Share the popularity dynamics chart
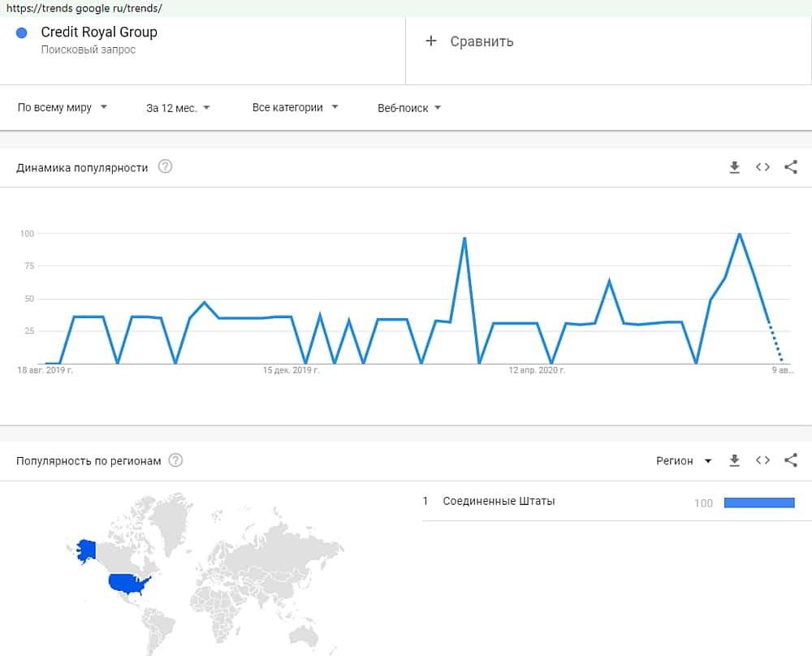This screenshot has height=656, width=812. (791, 167)
